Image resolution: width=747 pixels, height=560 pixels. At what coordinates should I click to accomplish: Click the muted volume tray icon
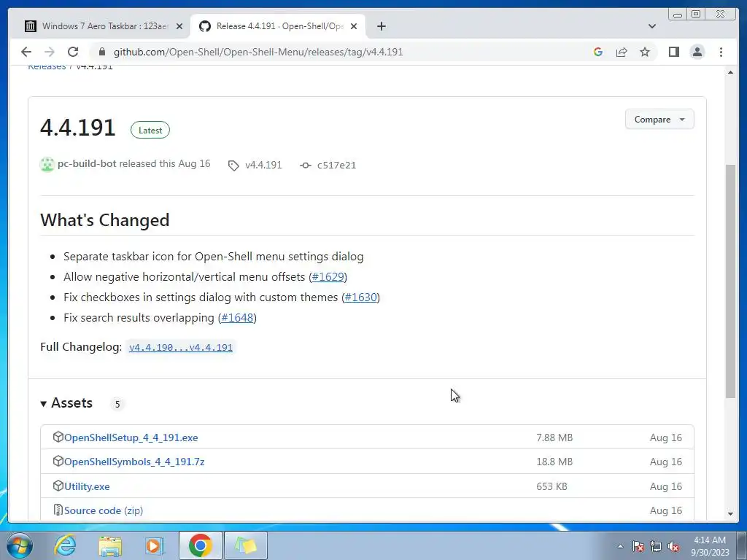click(673, 546)
